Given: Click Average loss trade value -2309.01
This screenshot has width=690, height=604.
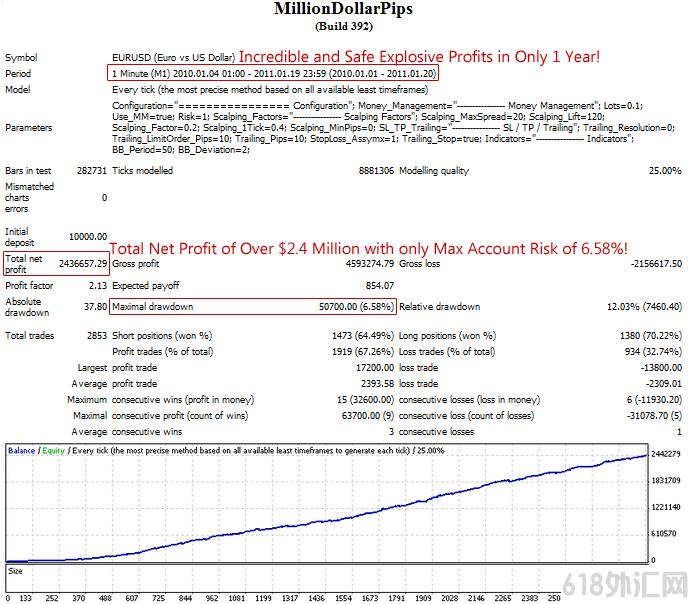Looking at the screenshot, I should pyautogui.click(x=664, y=384).
